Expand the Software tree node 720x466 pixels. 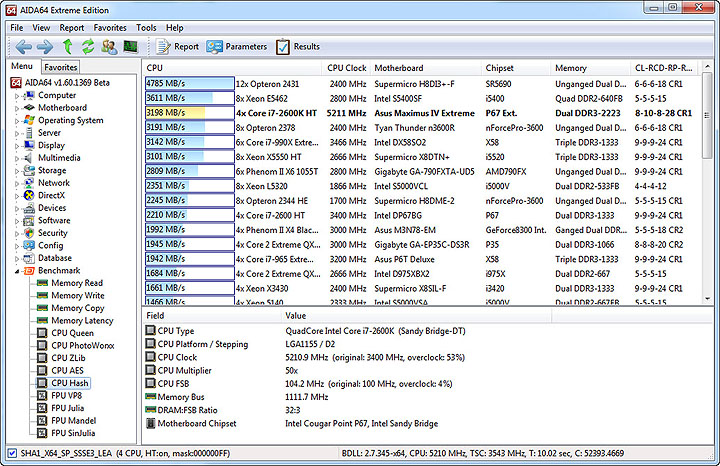(17, 221)
